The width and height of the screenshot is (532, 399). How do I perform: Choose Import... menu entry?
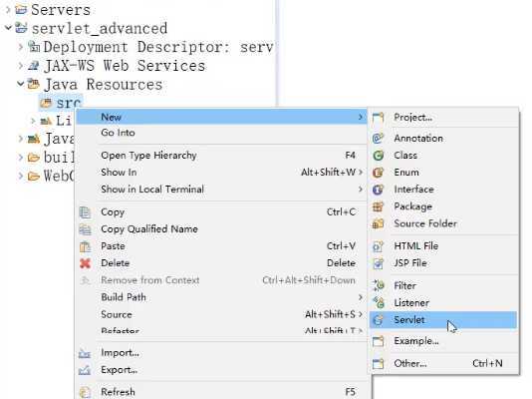(x=221, y=353)
